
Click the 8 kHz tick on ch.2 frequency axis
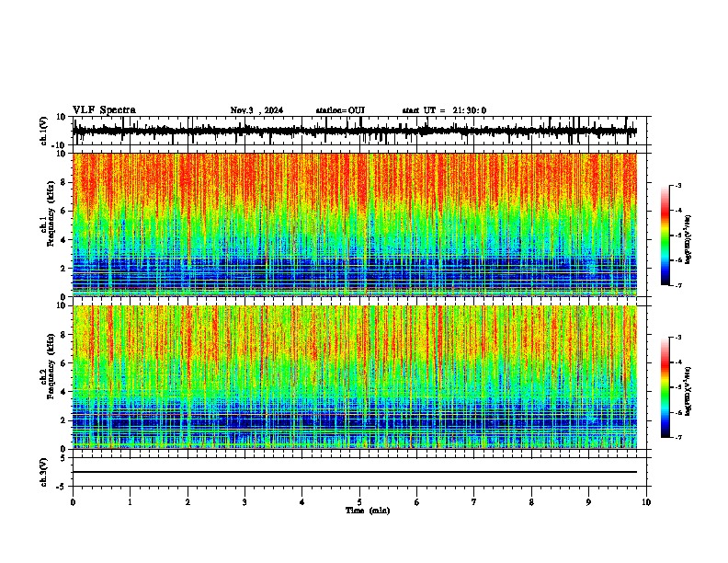click(63, 335)
